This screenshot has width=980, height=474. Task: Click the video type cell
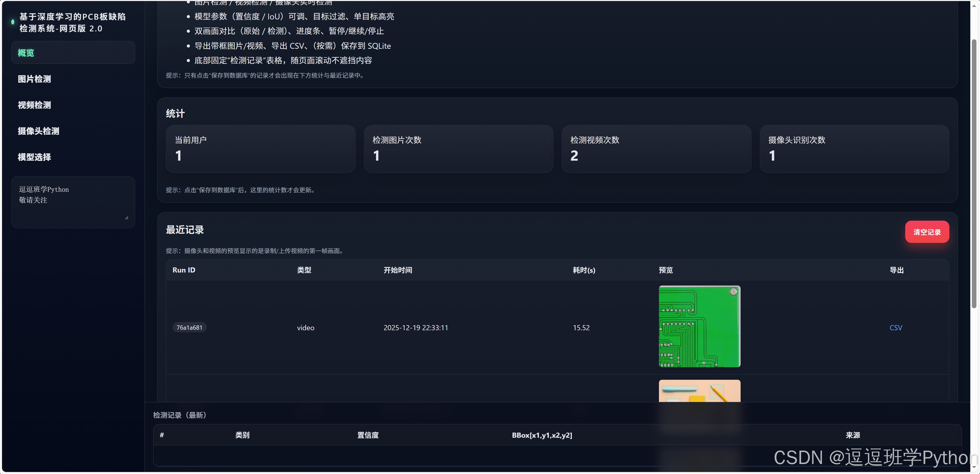(305, 327)
